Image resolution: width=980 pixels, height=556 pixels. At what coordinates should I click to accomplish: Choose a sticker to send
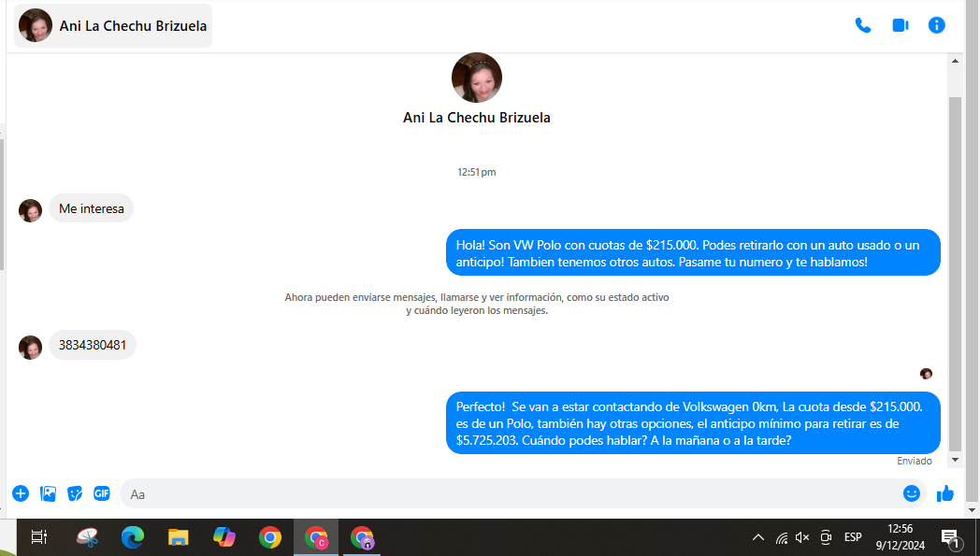pos(75,493)
